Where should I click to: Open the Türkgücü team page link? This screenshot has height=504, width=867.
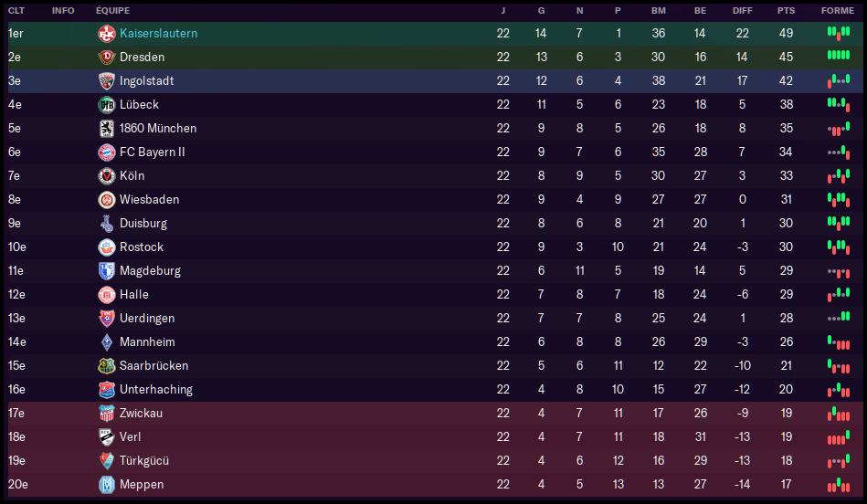click(144, 460)
